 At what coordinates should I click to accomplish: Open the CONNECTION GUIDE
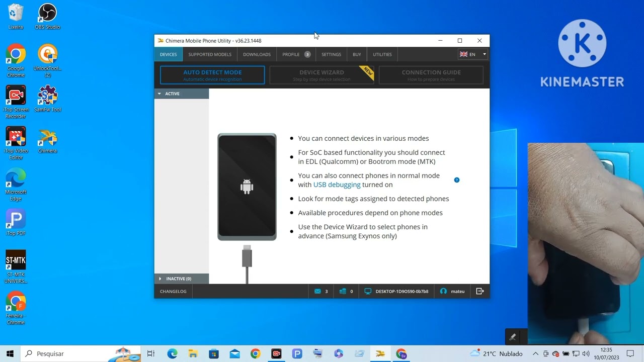click(x=431, y=75)
